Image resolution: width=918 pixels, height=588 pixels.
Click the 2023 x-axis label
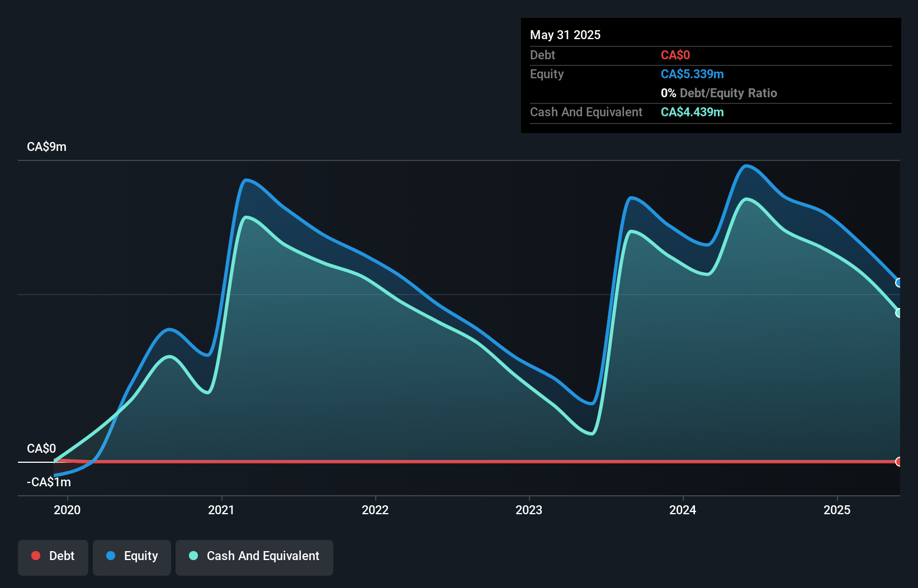coord(529,510)
